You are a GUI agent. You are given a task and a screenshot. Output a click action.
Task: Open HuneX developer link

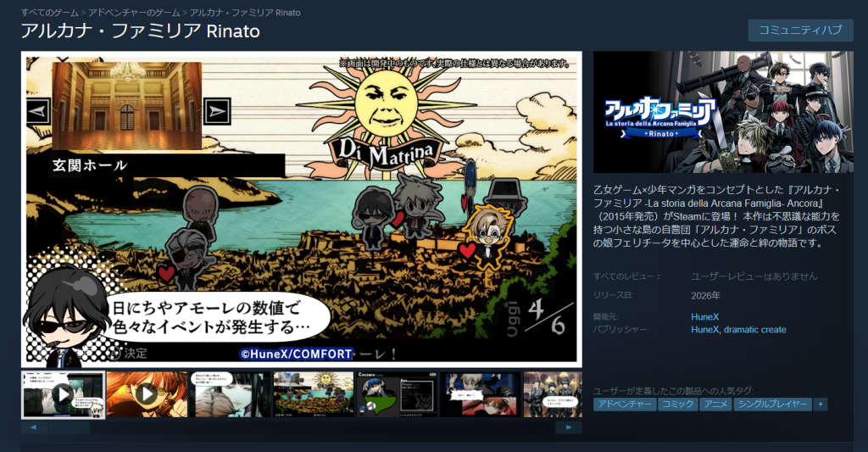pyautogui.click(x=705, y=316)
